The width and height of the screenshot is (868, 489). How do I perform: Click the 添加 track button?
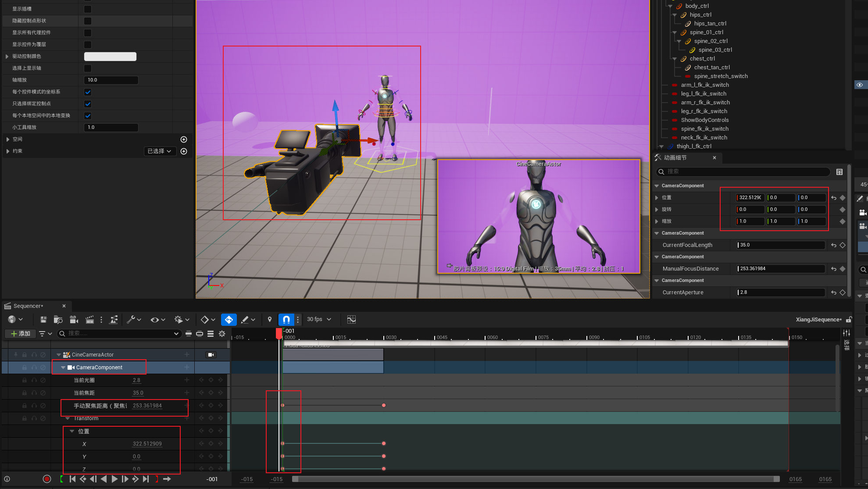click(21, 334)
